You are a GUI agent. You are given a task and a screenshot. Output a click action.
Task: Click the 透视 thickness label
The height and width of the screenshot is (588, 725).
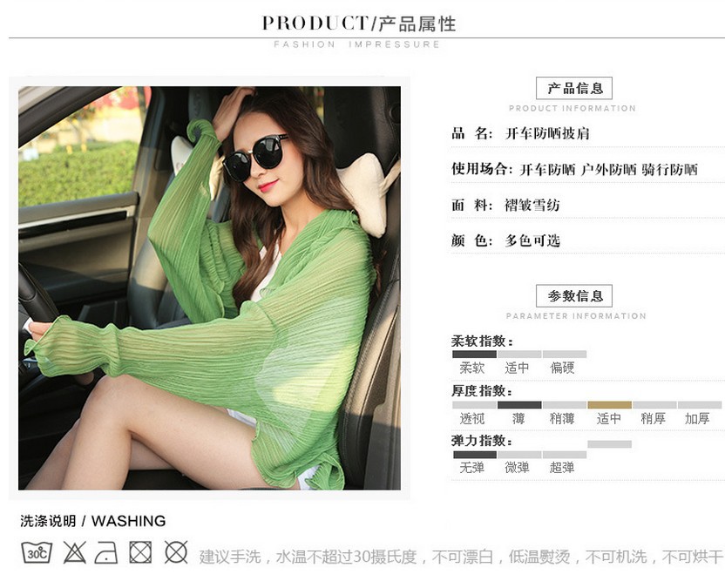tap(472, 419)
